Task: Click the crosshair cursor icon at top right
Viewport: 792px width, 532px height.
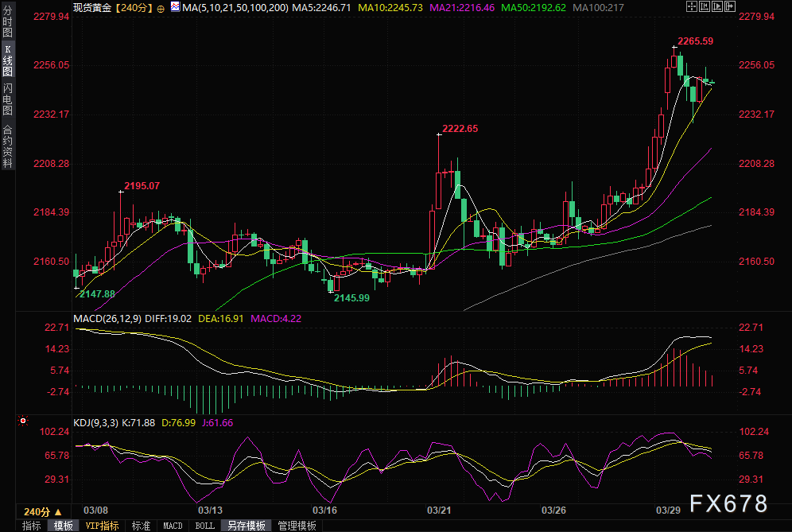Action: coord(692,6)
